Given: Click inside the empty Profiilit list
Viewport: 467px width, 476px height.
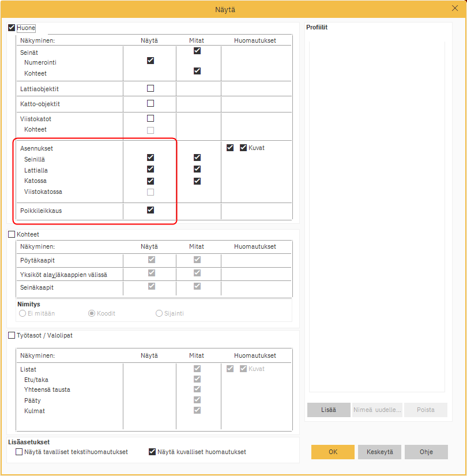Looking at the screenshot, I should (x=378, y=213).
